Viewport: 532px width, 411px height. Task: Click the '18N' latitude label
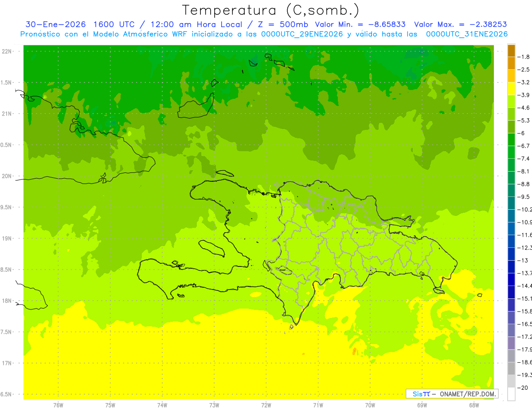tap(7, 301)
